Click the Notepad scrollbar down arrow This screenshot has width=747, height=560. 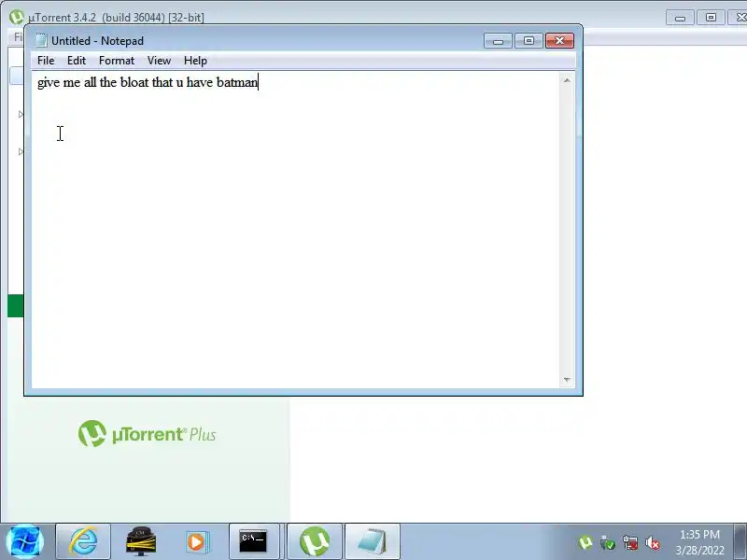pyautogui.click(x=567, y=380)
